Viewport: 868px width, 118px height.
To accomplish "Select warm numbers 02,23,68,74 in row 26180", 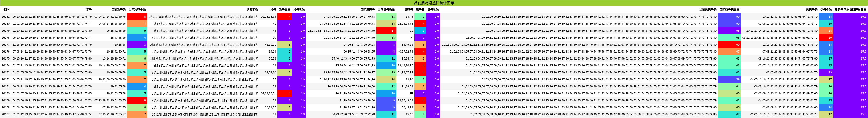I will [x=405, y=24].
